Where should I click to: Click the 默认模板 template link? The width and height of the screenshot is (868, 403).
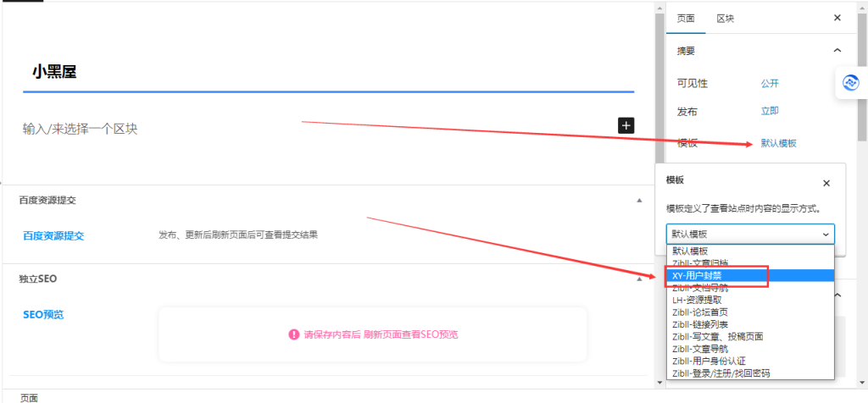778,143
